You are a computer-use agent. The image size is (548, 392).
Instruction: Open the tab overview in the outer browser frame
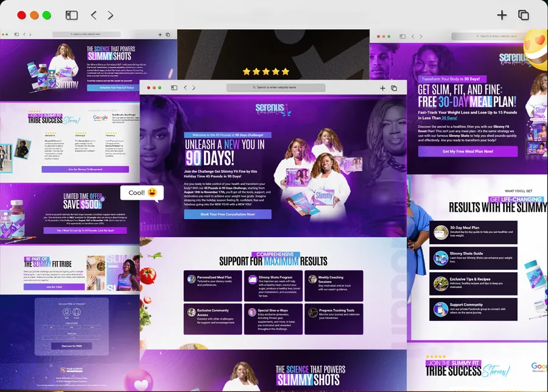coord(523,15)
